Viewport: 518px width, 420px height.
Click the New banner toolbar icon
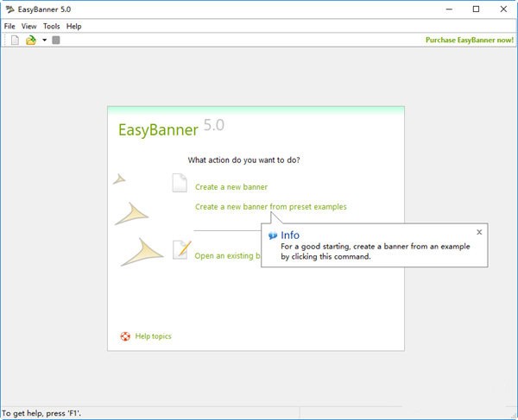(15, 41)
